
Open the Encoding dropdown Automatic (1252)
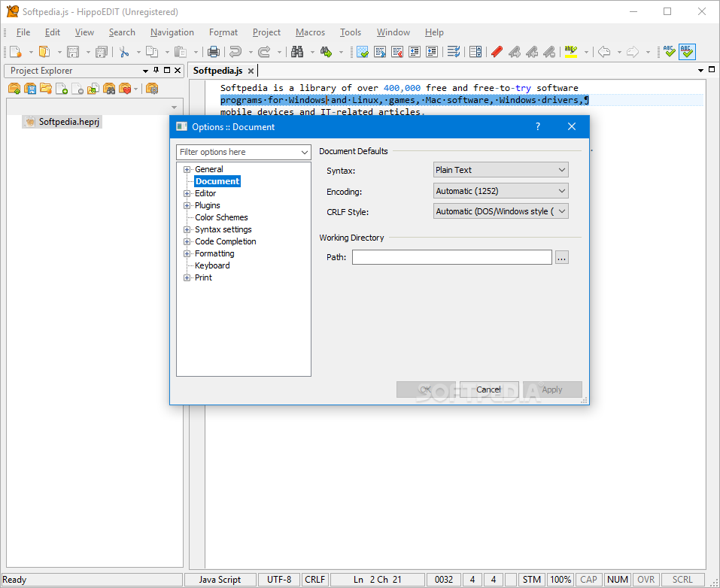tap(500, 191)
